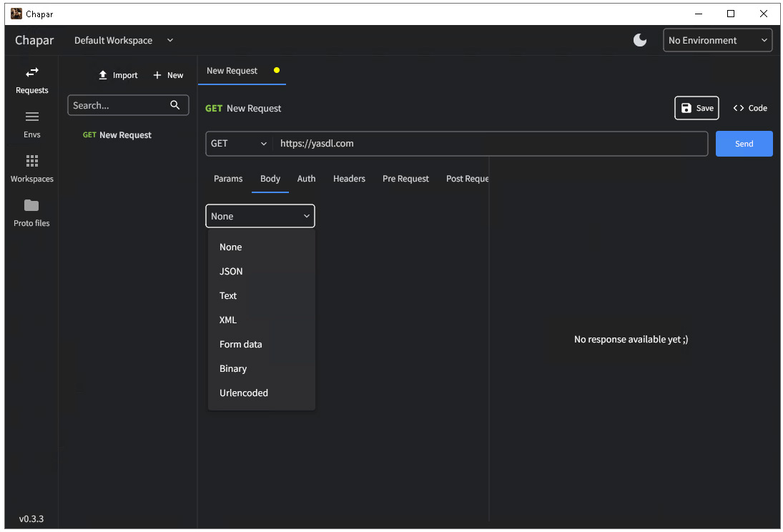Viewport: 783px width, 532px height.
Task: Minimize the Chapar window
Action: tap(699, 14)
